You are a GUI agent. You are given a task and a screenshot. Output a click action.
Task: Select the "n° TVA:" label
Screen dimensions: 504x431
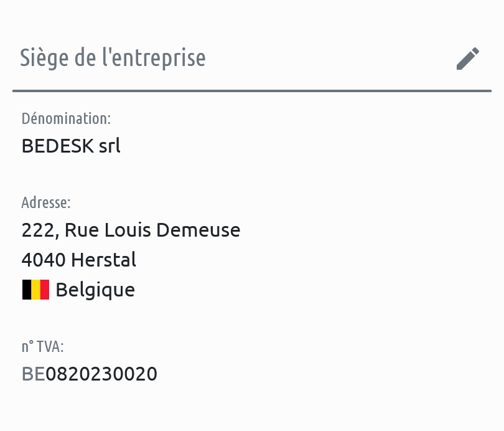tap(42, 346)
